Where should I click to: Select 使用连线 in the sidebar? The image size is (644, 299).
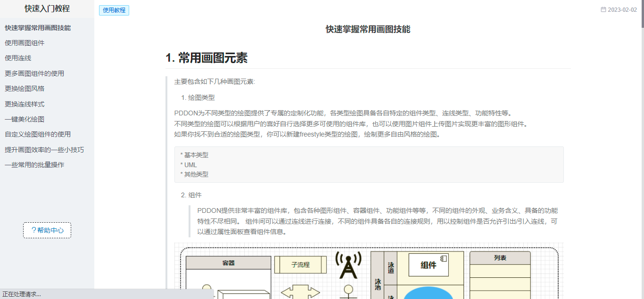pos(18,58)
